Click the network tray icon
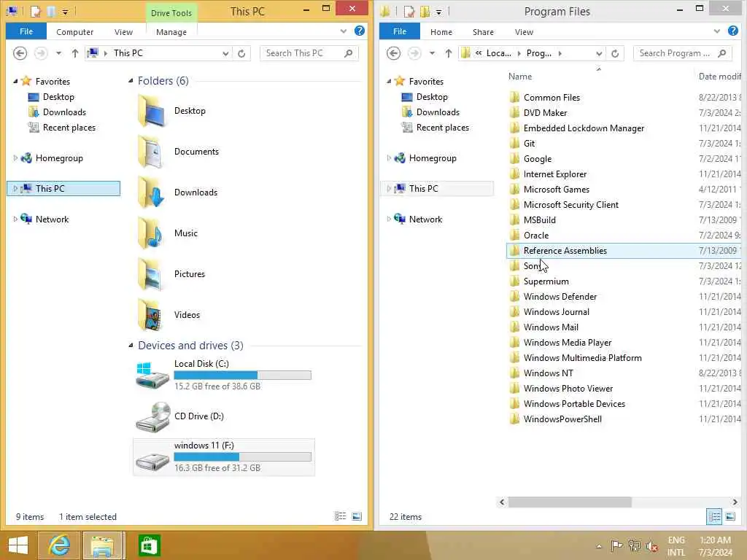 635,546
